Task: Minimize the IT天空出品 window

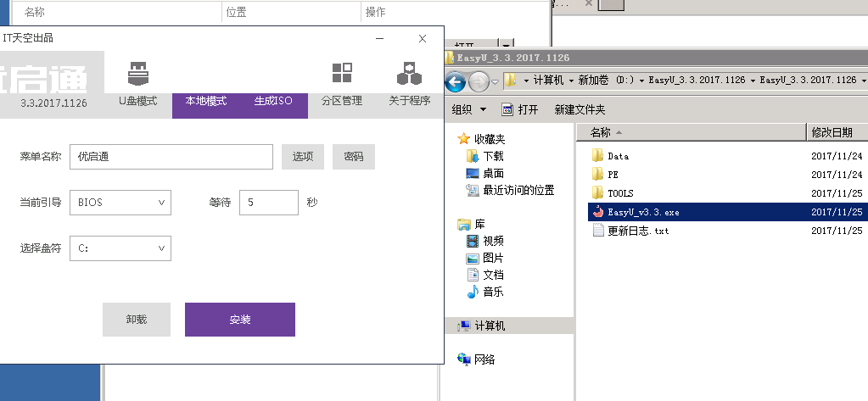Action: (380, 38)
